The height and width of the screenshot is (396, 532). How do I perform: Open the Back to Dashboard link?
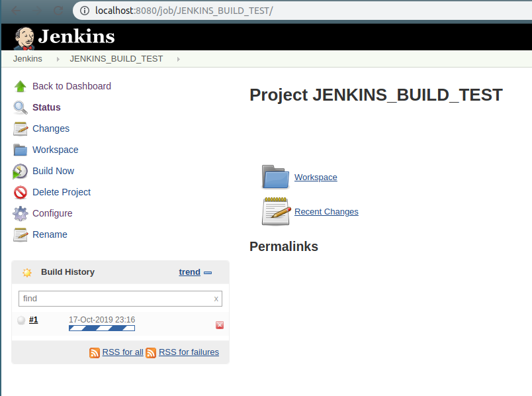(x=71, y=86)
